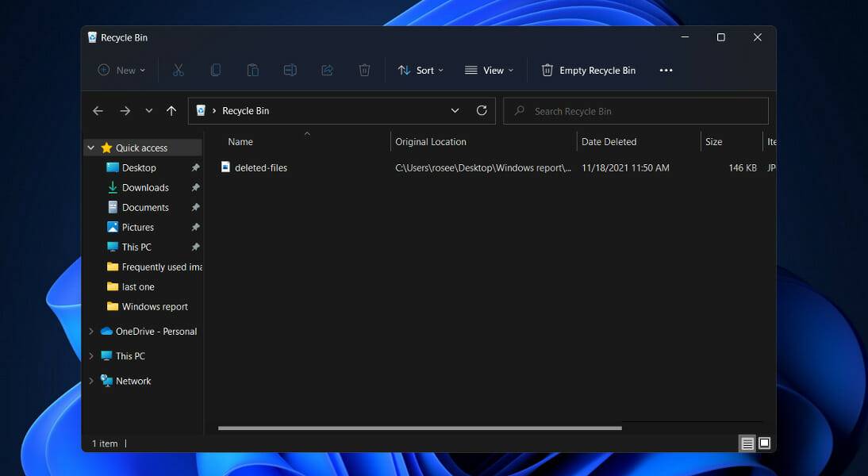The image size is (868, 476).
Task: Navigate back with the back arrow
Action: tap(98, 110)
